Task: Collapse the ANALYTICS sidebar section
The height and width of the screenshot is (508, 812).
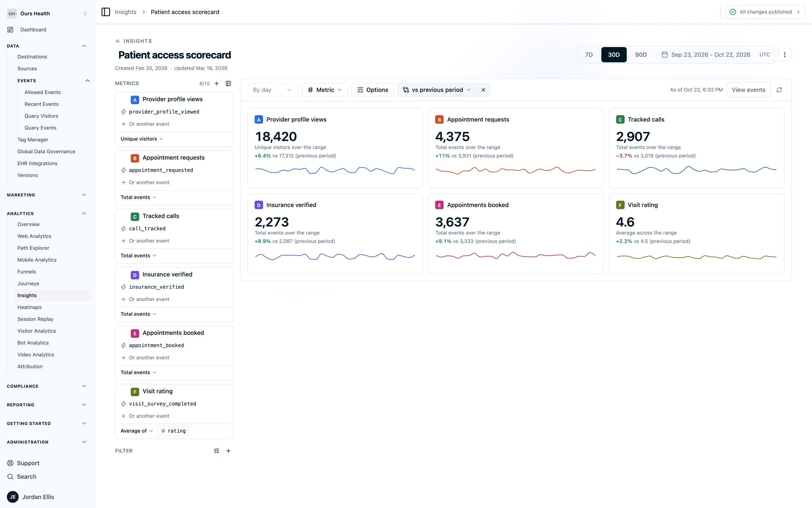Action: click(84, 213)
